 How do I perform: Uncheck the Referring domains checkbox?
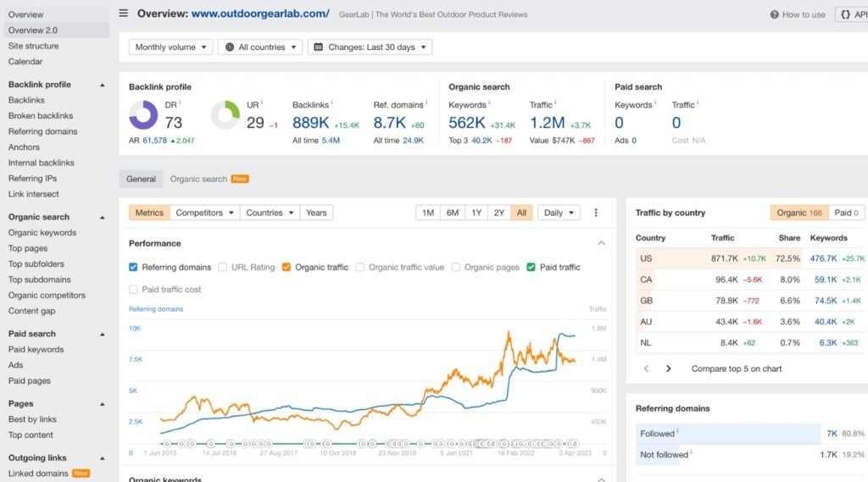click(x=133, y=267)
